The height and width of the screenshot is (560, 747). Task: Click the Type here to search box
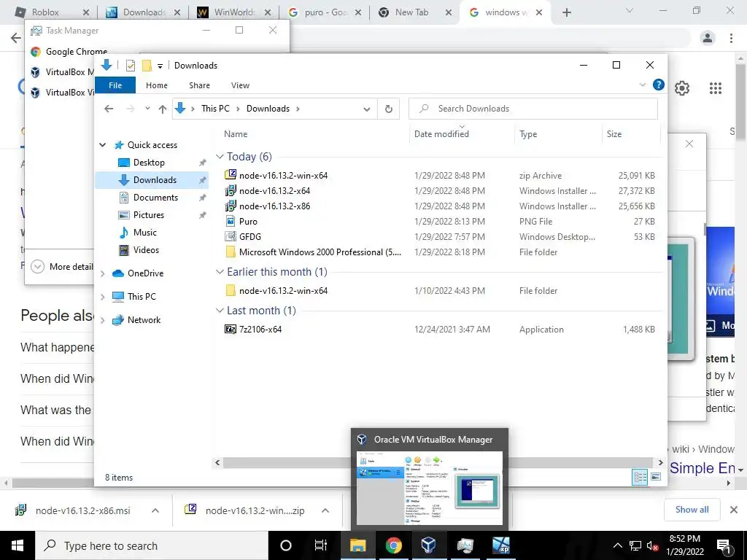[152, 545]
